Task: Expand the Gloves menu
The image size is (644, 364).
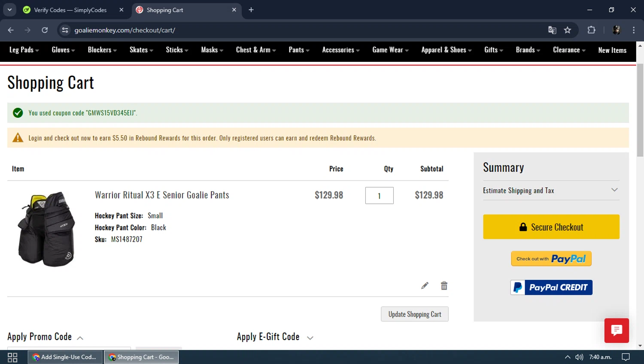Action: (63, 50)
